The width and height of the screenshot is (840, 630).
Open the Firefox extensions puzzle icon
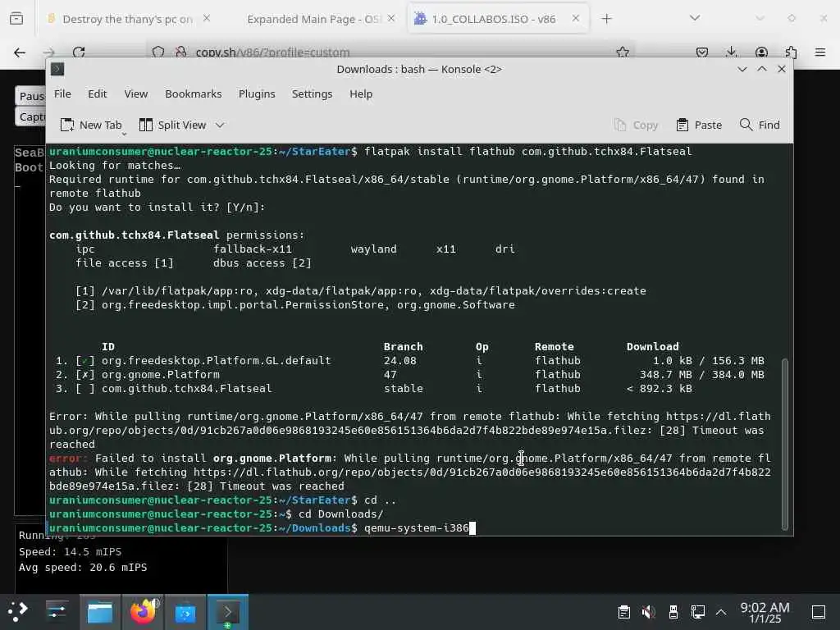click(x=791, y=52)
